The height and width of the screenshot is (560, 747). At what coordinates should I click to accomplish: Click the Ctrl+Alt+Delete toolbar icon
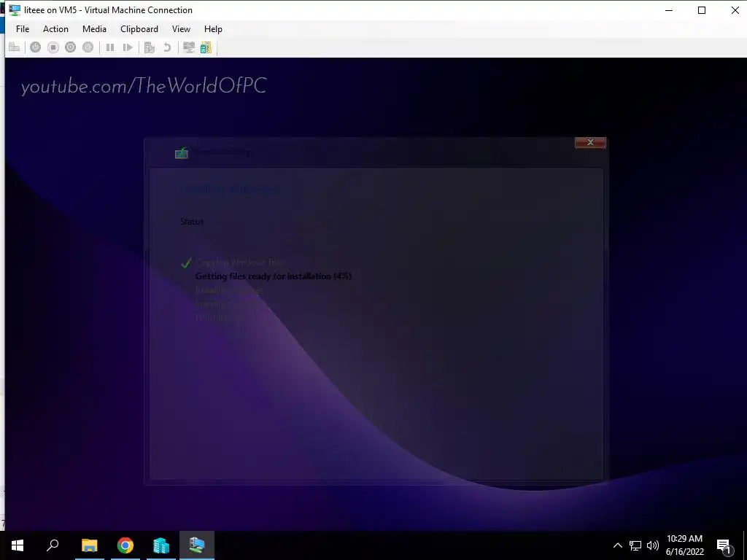coord(15,47)
